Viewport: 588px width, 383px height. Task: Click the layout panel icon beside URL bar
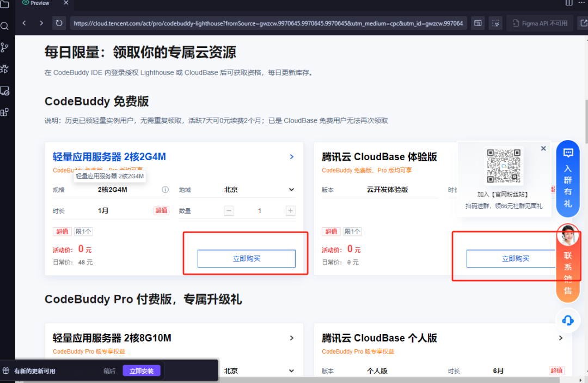coord(478,23)
